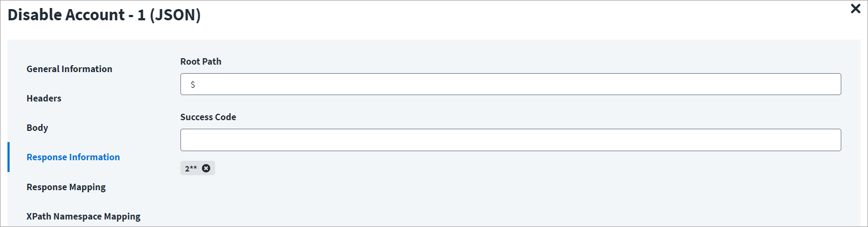Remove the 2** success code chip
This screenshot has width=868, height=227.
(206, 168)
